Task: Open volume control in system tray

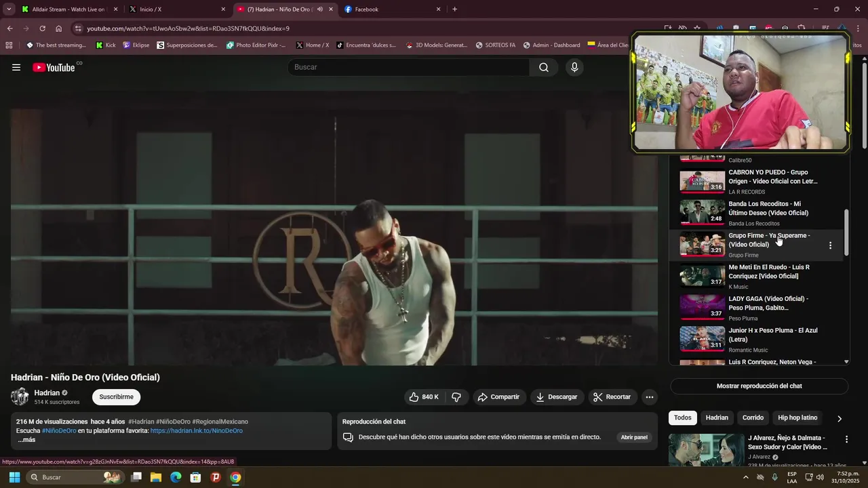Action: tap(820, 477)
